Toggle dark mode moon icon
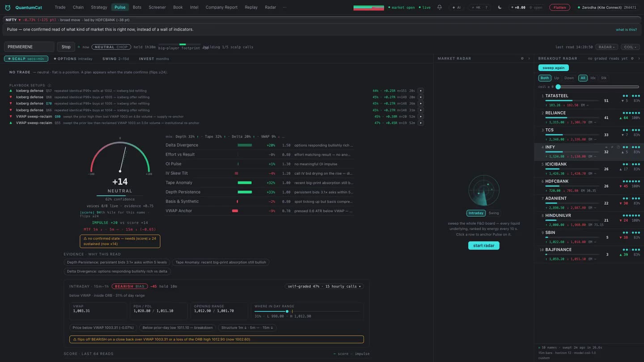The width and height of the screenshot is (644, 362). pos(500,8)
